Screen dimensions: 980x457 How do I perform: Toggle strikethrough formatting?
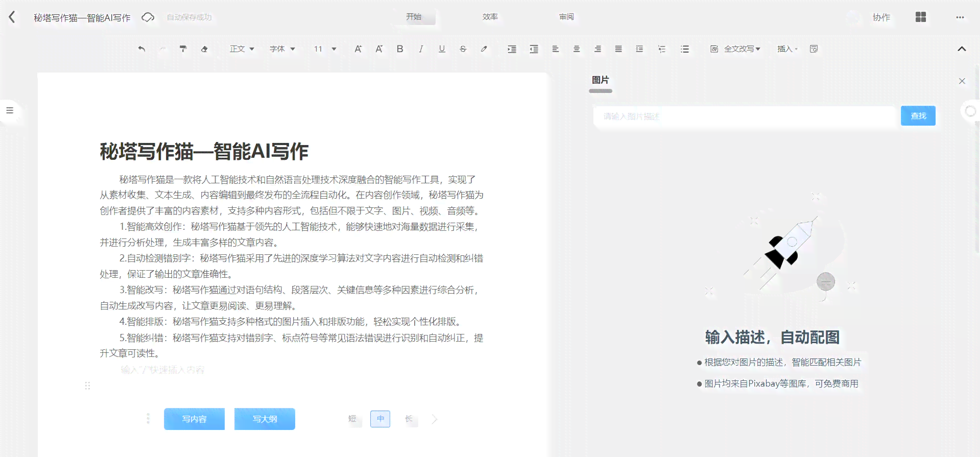tap(463, 49)
